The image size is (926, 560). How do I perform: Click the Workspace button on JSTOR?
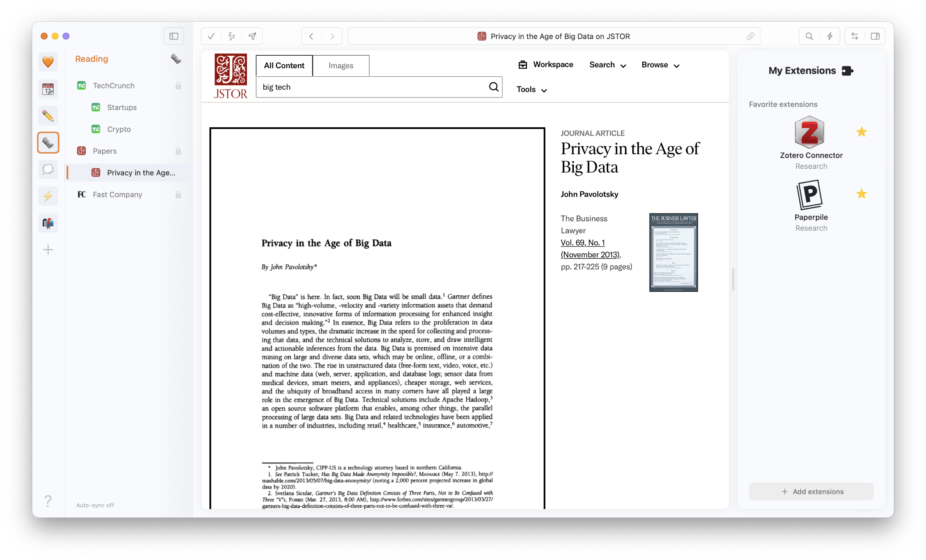[x=546, y=65]
